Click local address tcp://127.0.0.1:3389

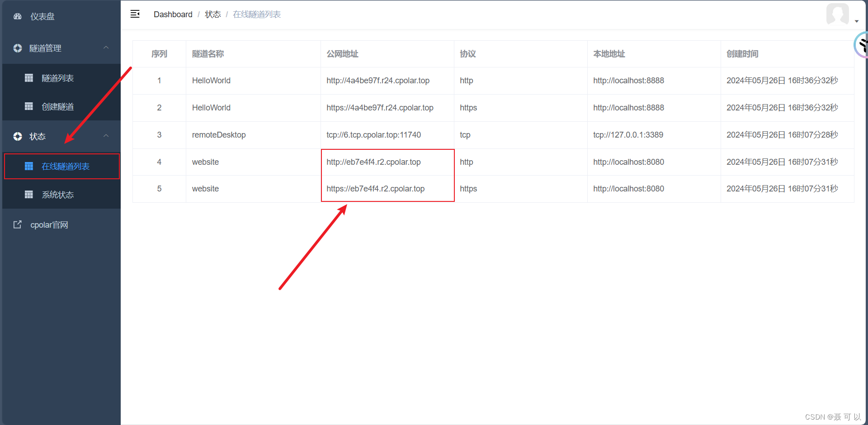(x=628, y=135)
